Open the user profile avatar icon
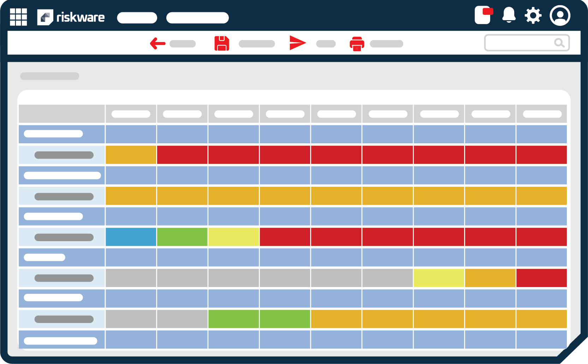 tap(560, 16)
